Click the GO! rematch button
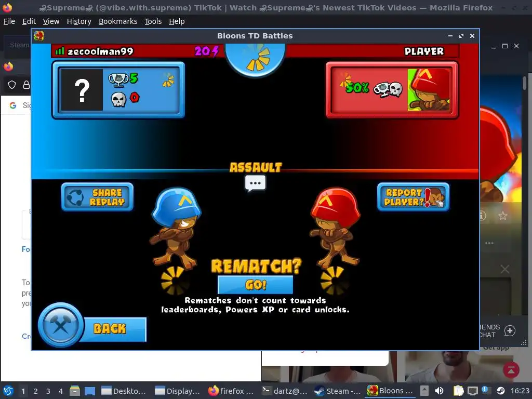This screenshot has width=532, height=399. (x=255, y=284)
